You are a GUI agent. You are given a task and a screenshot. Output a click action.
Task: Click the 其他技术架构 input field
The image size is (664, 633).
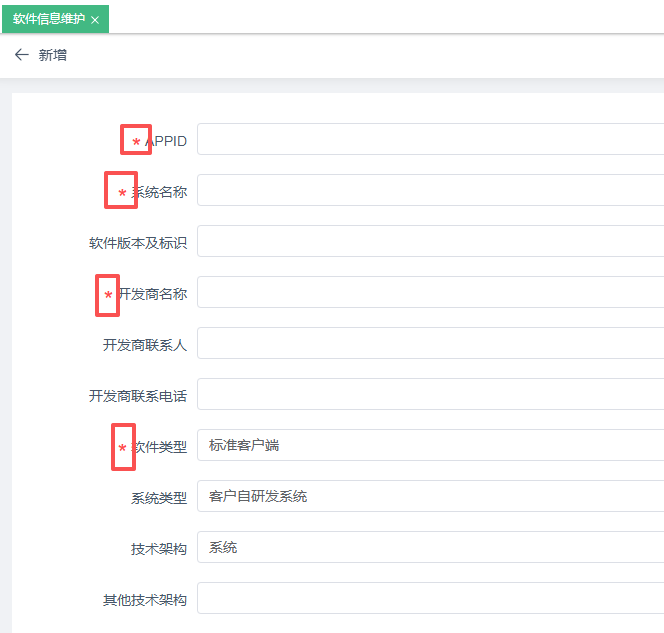[x=430, y=598]
